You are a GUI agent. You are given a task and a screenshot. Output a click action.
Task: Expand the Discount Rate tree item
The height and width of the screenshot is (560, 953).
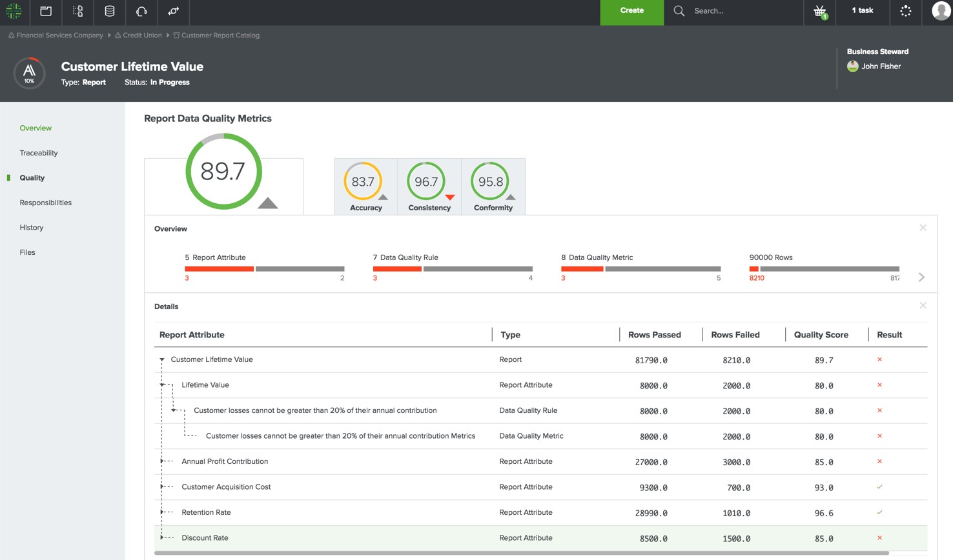(161, 537)
